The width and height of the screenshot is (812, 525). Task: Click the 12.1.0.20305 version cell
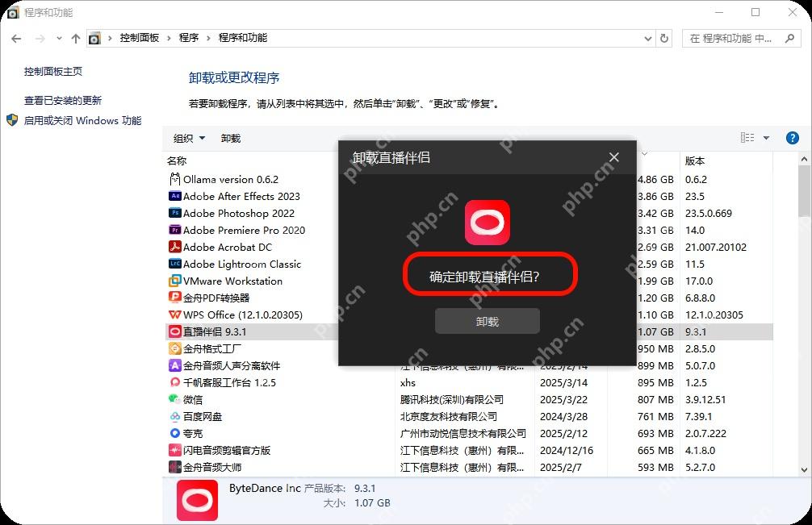[x=714, y=315]
